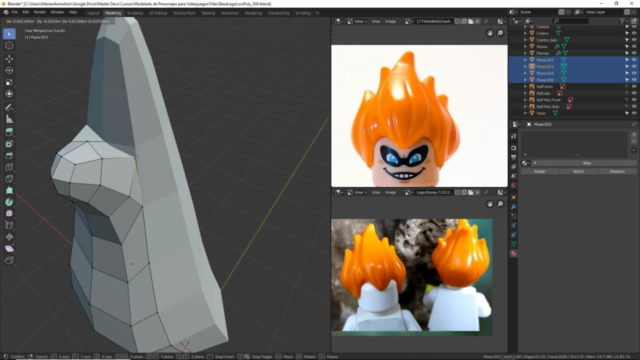Add a material slot with plus button

(634, 134)
